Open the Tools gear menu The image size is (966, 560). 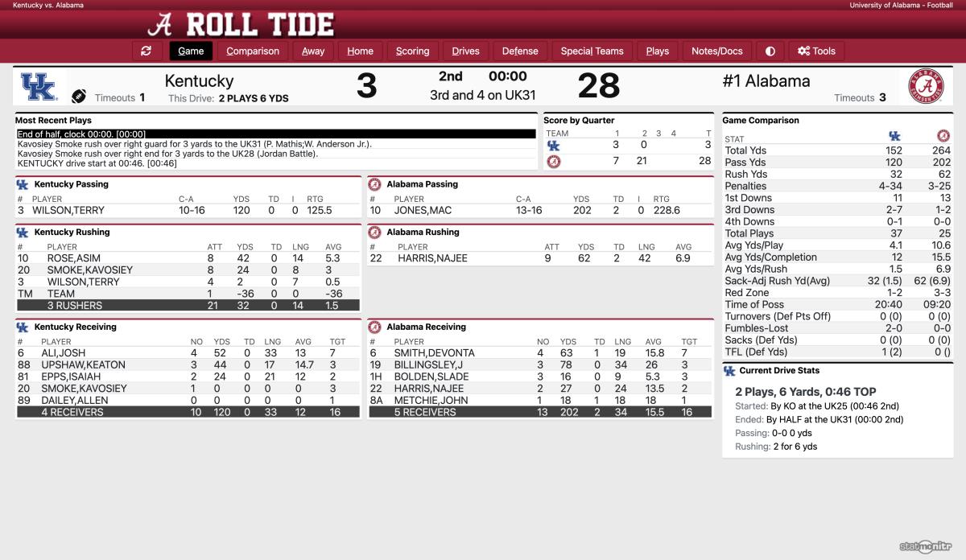pyautogui.click(x=816, y=51)
